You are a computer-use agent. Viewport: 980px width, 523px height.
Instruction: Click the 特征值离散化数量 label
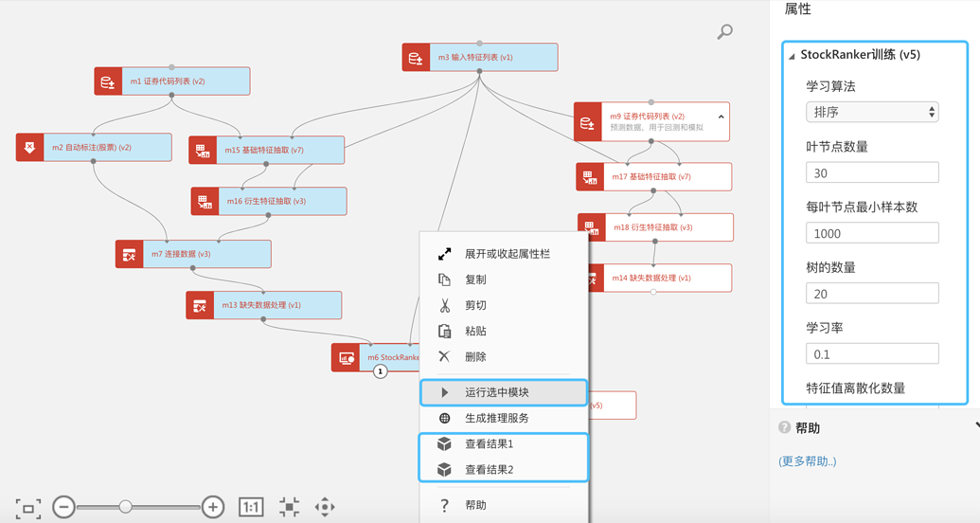tap(856, 388)
